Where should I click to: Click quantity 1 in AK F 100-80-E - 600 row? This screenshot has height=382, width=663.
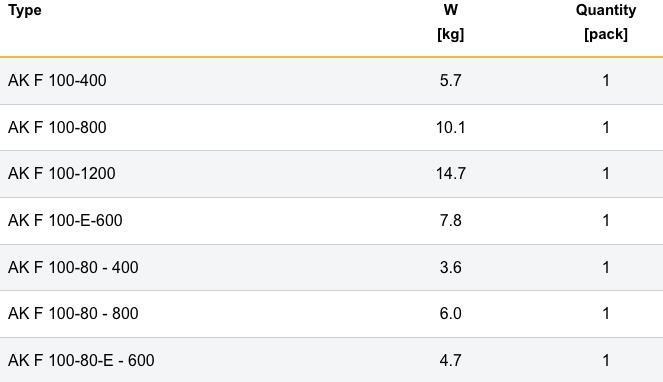click(606, 360)
